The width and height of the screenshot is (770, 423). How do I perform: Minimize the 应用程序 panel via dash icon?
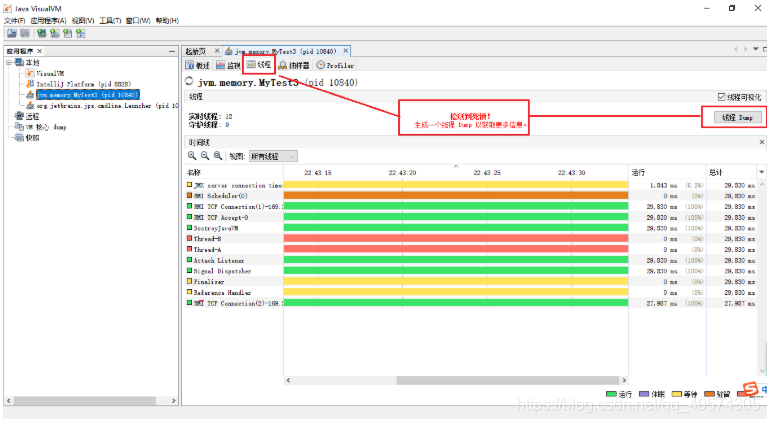172,51
